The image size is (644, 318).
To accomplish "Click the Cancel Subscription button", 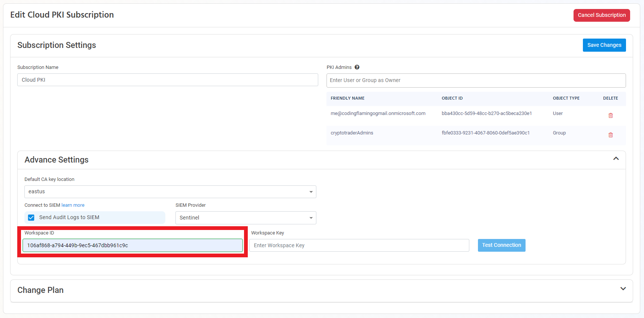I will pyautogui.click(x=602, y=15).
